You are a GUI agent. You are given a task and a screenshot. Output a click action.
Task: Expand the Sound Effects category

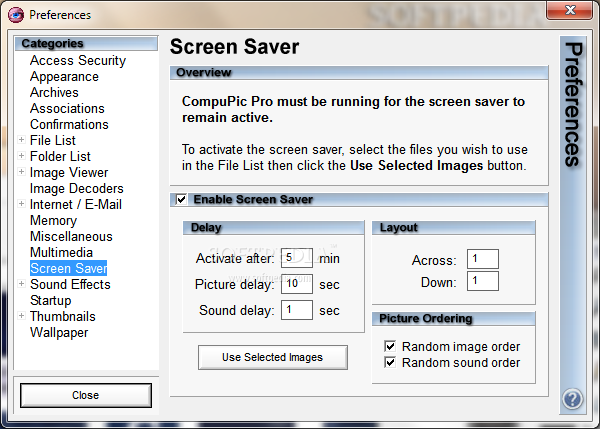[22, 284]
